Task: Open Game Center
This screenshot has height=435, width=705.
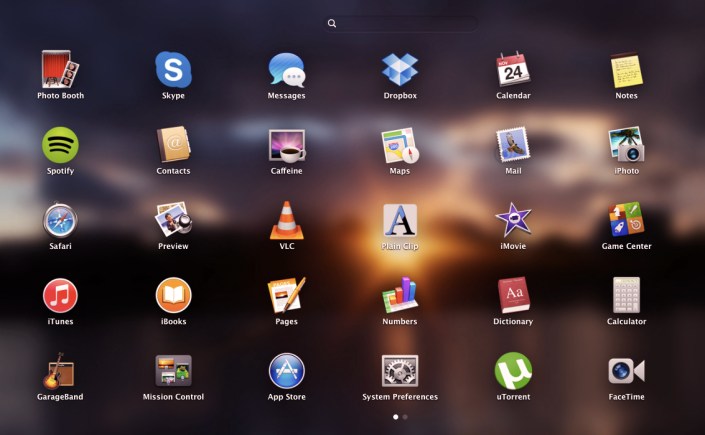Action: point(626,220)
